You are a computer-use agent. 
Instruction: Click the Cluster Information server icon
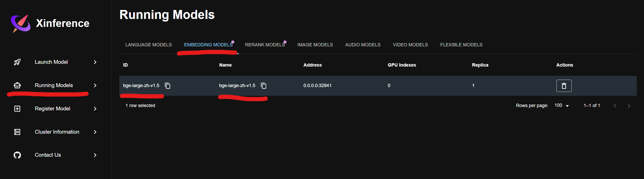(17, 132)
